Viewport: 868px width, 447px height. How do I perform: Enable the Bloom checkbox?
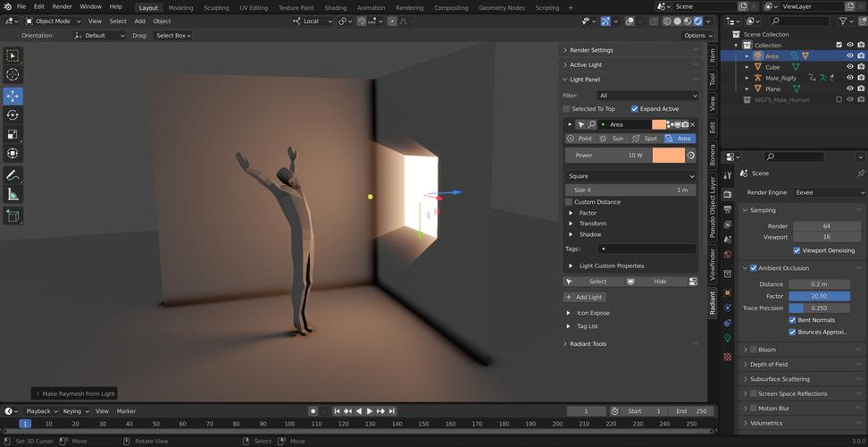[754, 350]
